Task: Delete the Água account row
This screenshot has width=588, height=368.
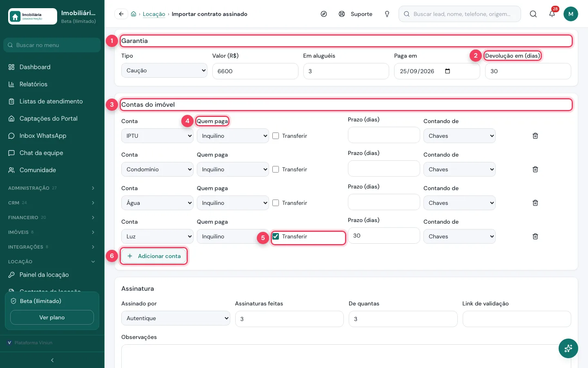Action: (535, 203)
